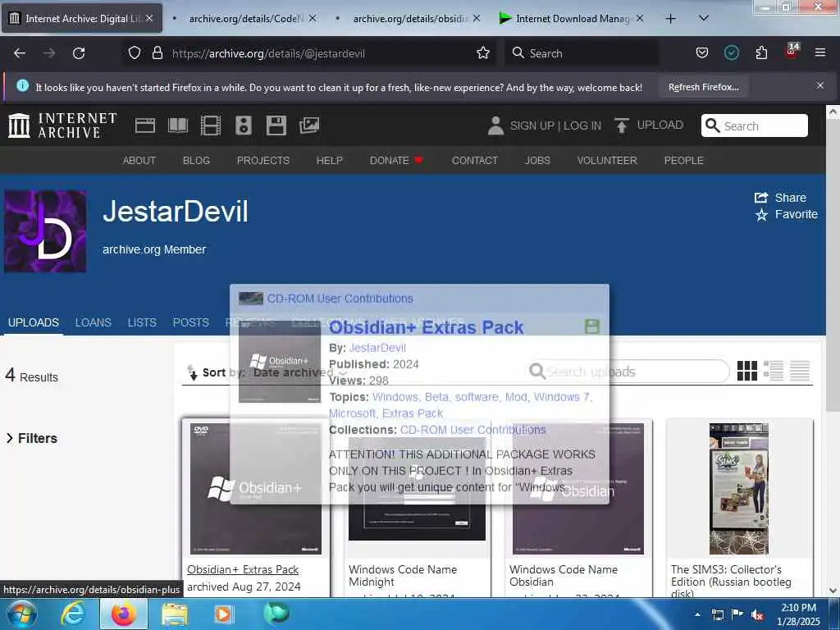The image size is (840, 630).
Task: Click the Firefox back arrow
Action: pos(20,53)
